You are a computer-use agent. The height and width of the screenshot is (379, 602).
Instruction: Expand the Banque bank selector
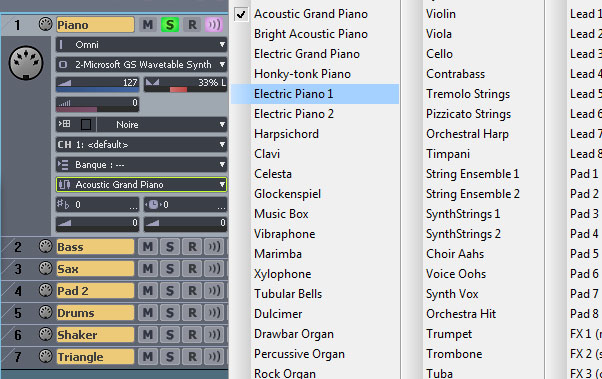[x=141, y=165]
